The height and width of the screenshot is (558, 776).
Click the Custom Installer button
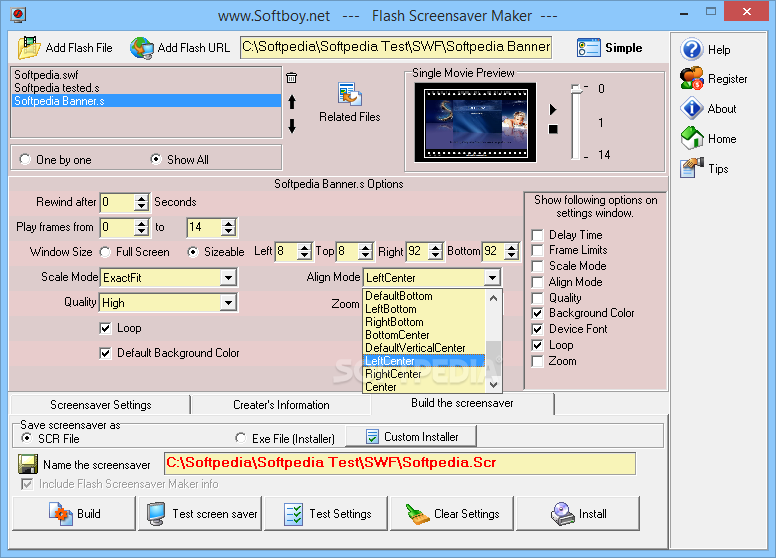click(411, 436)
